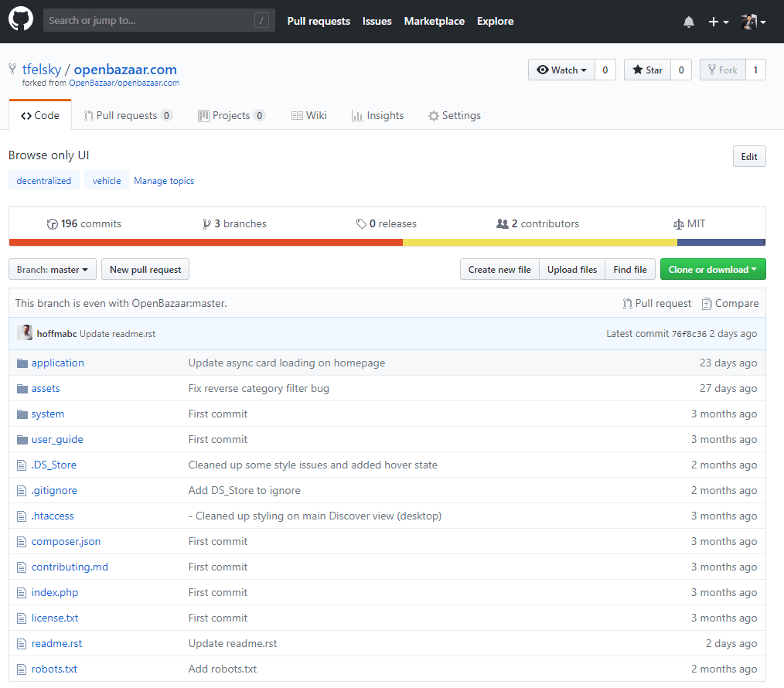Click the tfelsky owner link
The height and width of the screenshot is (688, 784).
pyautogui.click(x=42, y=70)
